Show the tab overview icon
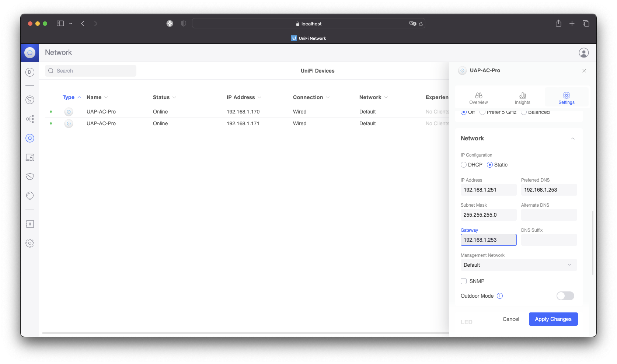 click(586, 24)
